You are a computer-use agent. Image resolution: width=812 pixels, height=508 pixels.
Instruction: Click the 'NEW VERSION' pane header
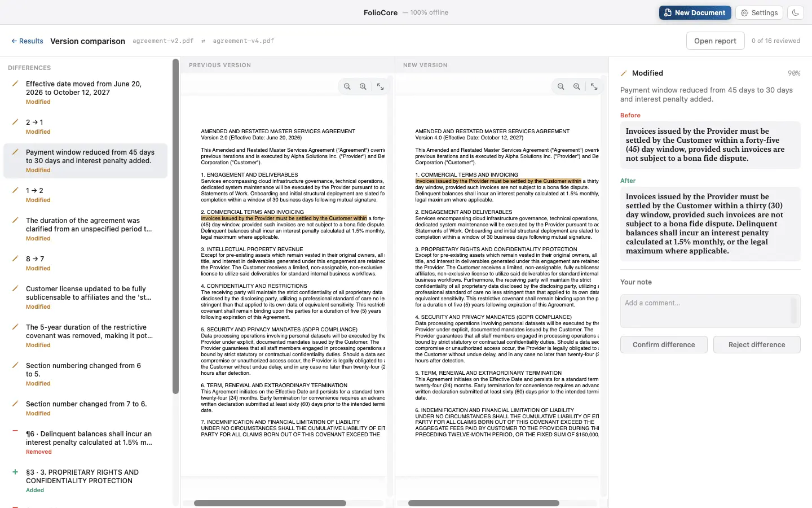coord(425,65)
